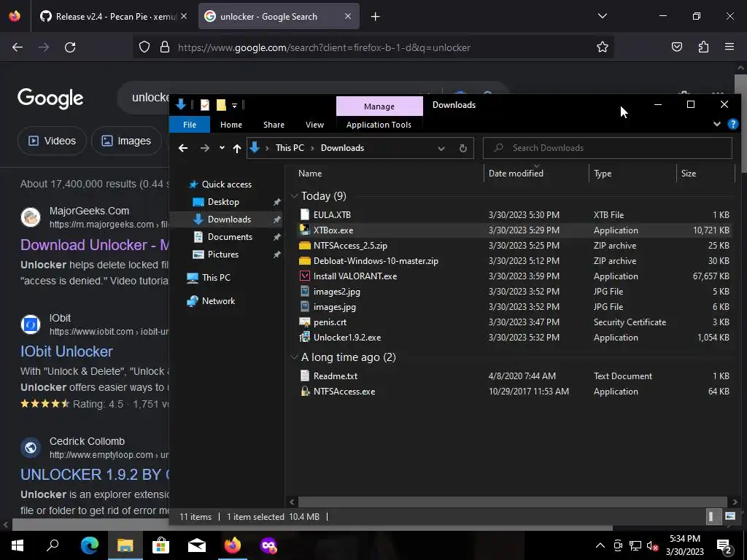Collapse the Today (9) group
The image size is (747, 560).
295,196
